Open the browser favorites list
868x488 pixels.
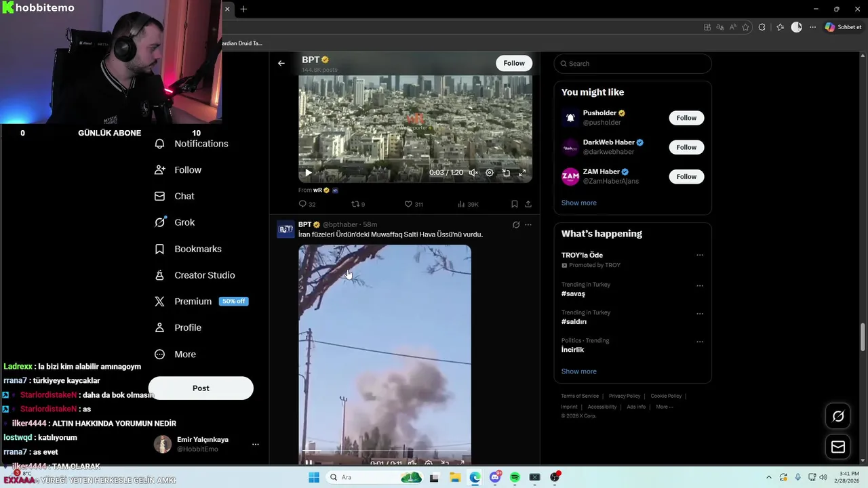click(x=781, y=27)
